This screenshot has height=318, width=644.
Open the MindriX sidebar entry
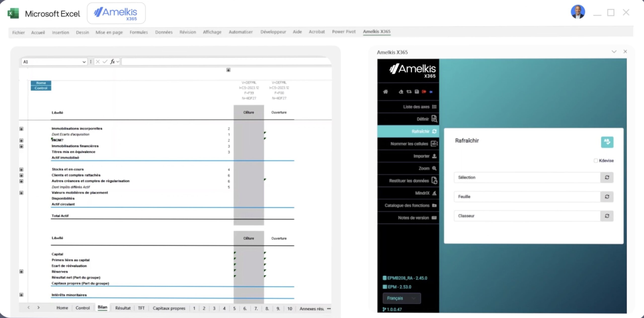pyautogui.click(x=408, y=193)
